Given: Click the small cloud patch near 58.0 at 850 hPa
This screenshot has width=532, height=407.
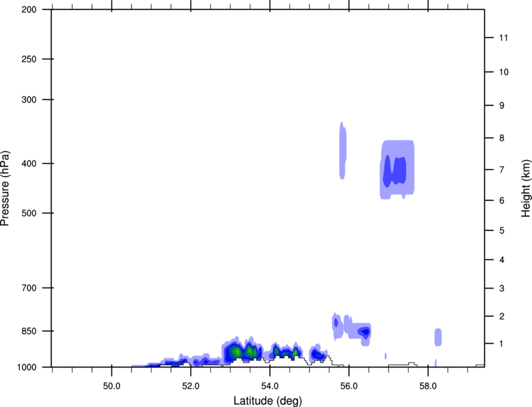Looking at the screenshot, I should pyautogui.click(x=438, y=337).
